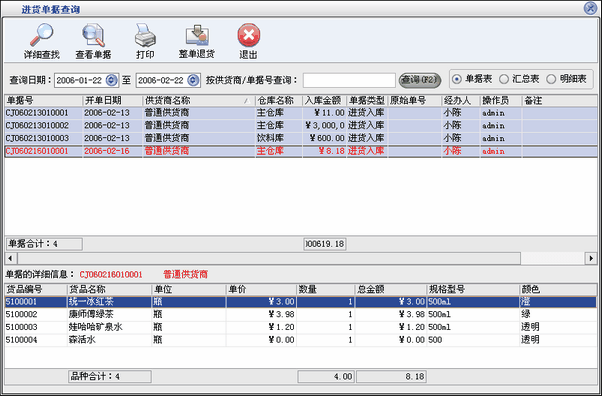Screen dimensions: 602x396
Task: Select the 明细表 radio option
Action: 551,79
